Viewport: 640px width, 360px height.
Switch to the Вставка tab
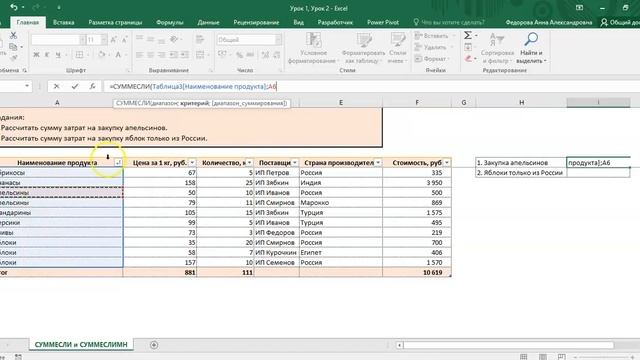coord(64,22)
